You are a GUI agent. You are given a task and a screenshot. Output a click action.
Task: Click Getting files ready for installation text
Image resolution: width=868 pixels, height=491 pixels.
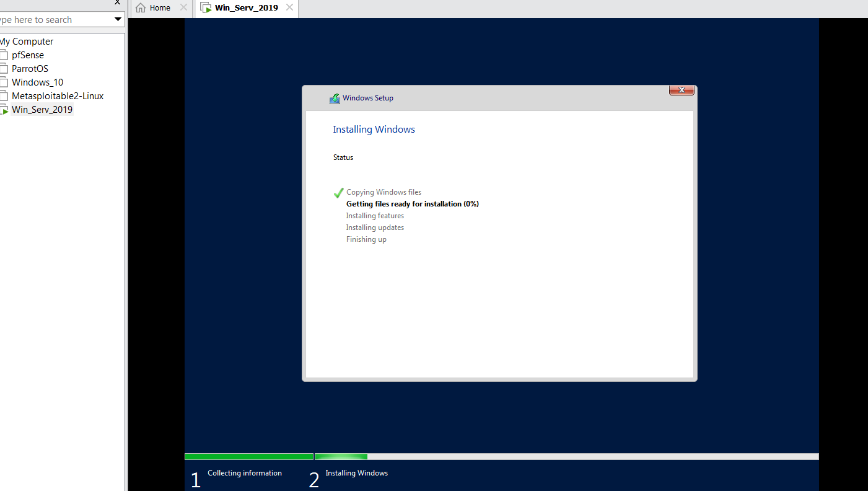413,204
